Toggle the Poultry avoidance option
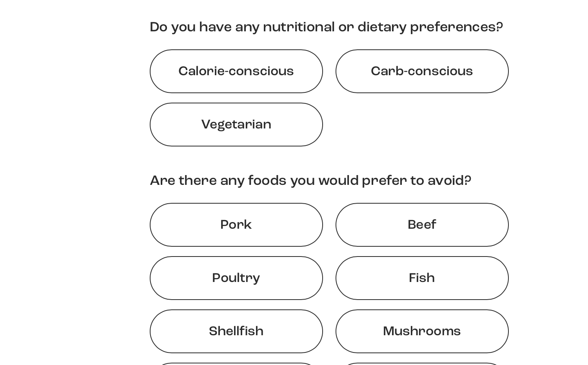This screenshot has height=365, width=588. 236,278
